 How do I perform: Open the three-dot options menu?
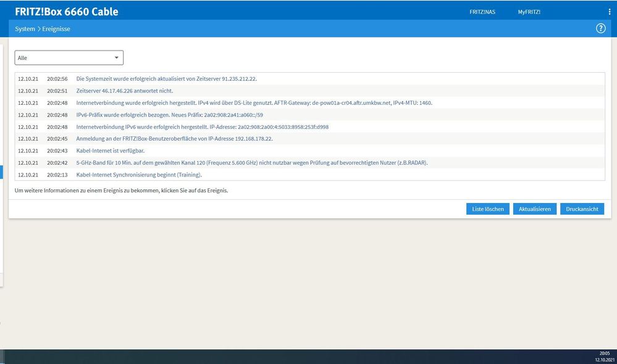[x=610, y=12]
